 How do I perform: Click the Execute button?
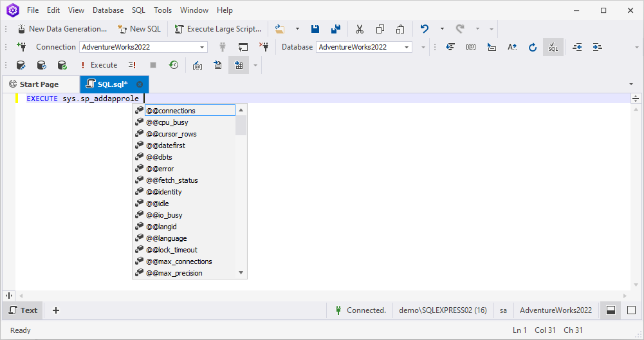click(99, 65)
